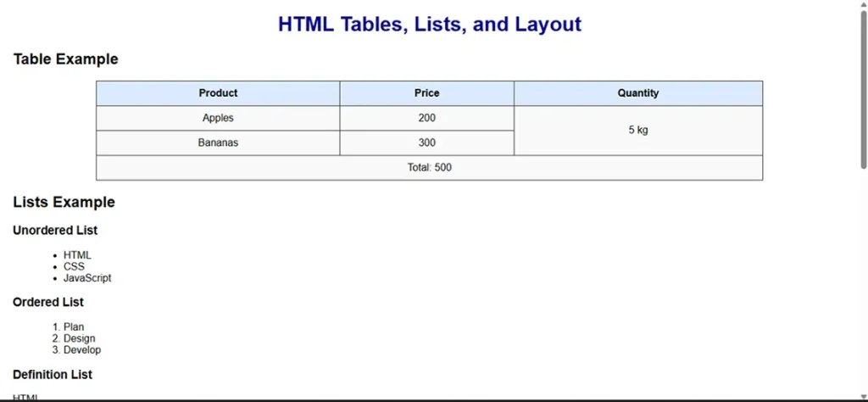The image size is (868, 402).
Task: Select the numbered item 'Develop'
Action: tap(82, 350)
